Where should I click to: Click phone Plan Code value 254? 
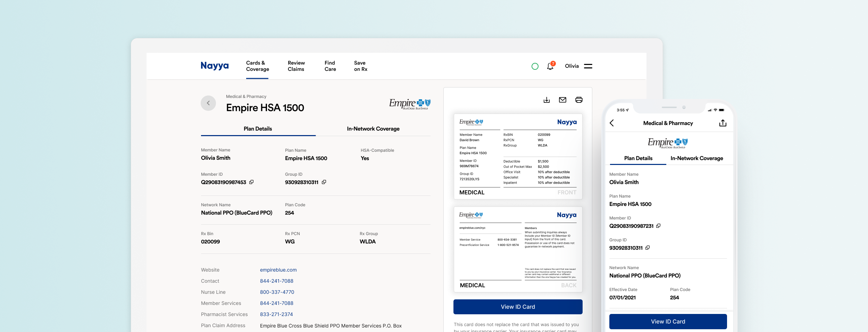[x=674, y=298]
